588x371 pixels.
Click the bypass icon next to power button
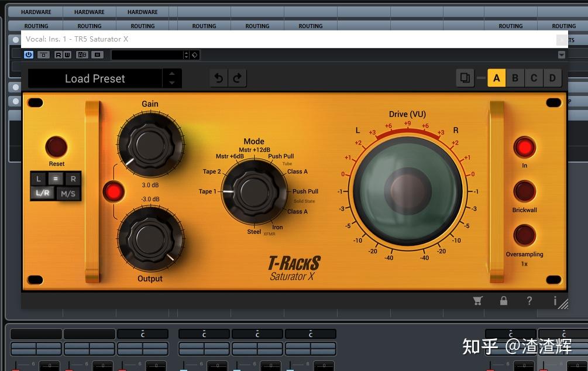pos(43,55)
